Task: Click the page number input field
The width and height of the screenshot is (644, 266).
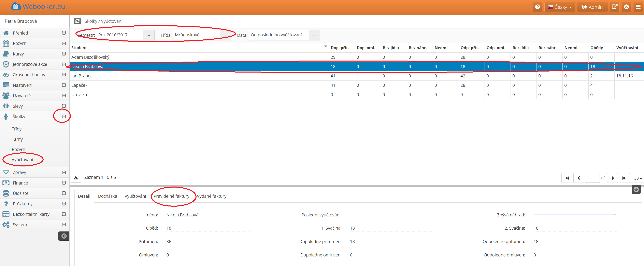Action: coord(592,178)
